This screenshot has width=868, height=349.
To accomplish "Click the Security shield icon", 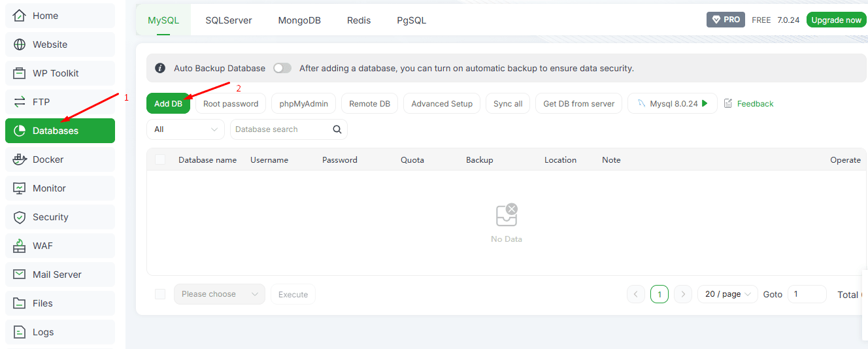I will pos(20,217).
